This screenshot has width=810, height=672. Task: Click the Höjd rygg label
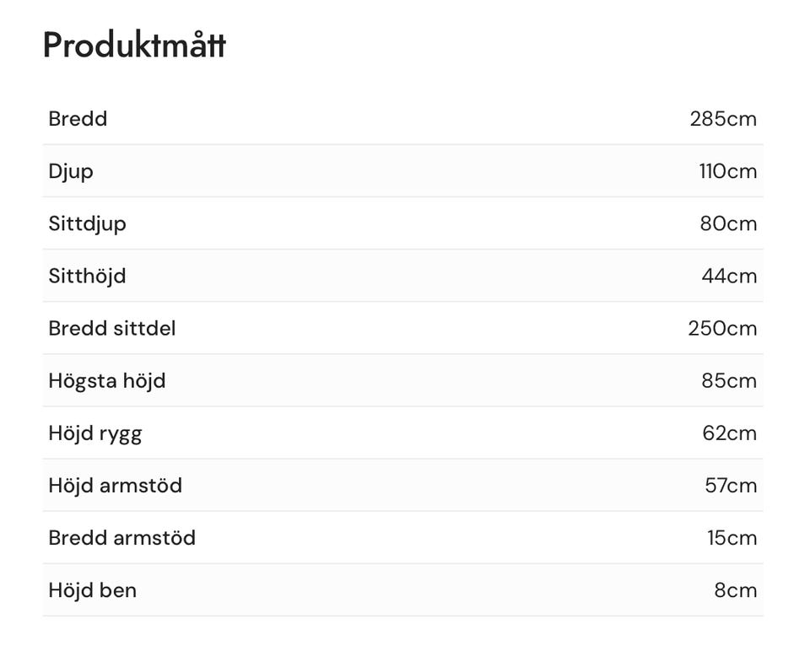95,433
